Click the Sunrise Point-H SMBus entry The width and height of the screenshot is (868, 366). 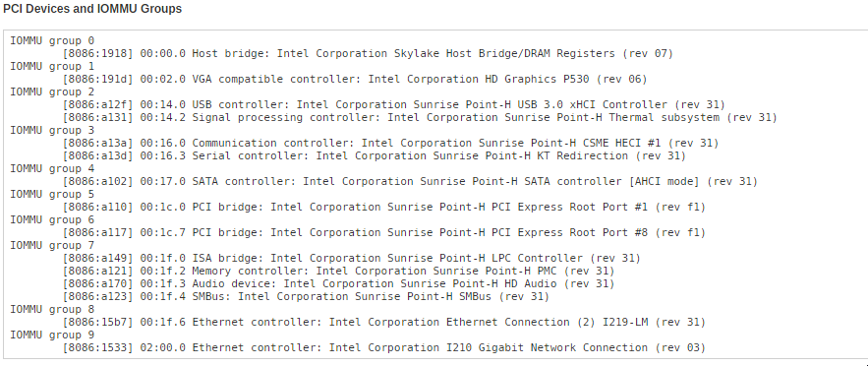coord(306,296)
